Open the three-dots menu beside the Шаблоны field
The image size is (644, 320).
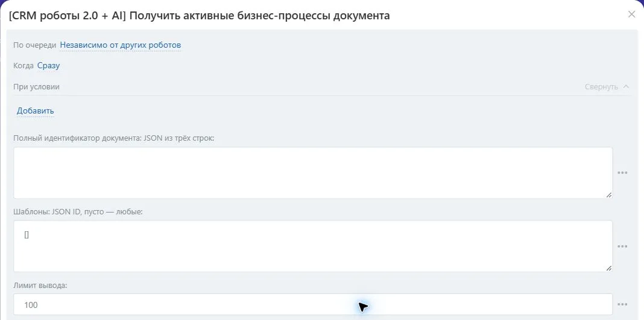[x=622, y=246]
